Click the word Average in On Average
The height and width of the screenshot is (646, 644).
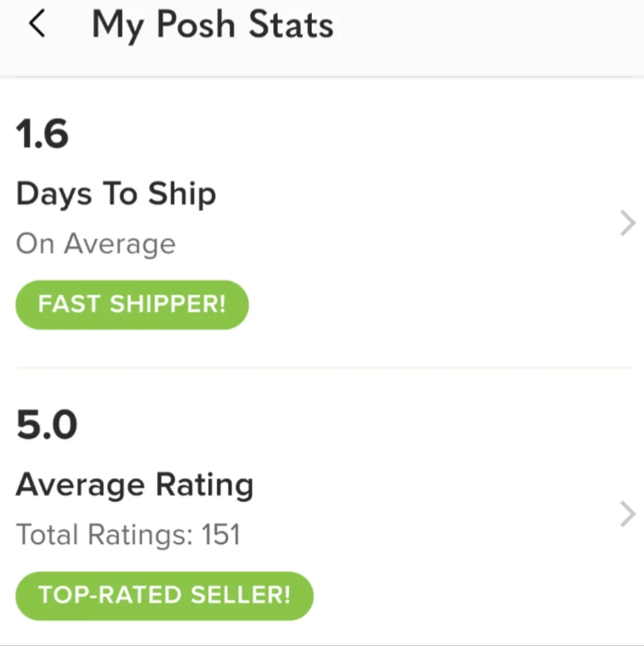[x=119, y=244]
